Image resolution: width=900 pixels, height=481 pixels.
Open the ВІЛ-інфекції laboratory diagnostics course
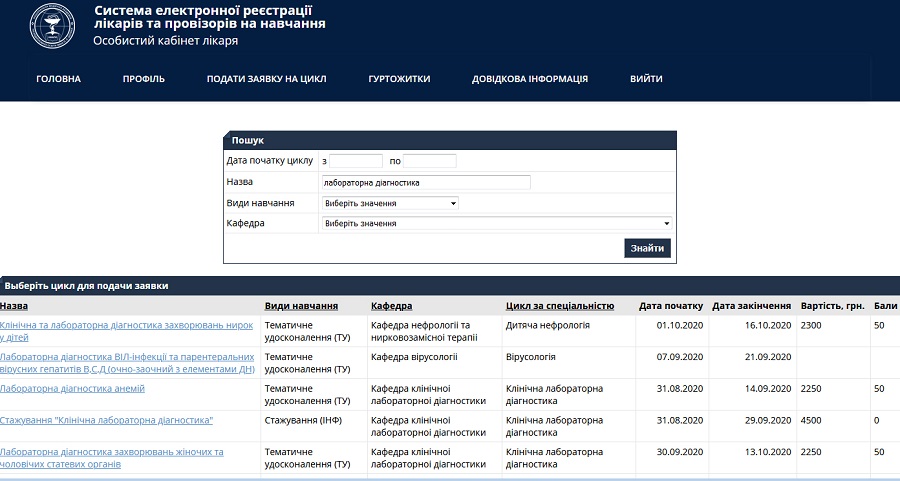coord(127,363)
